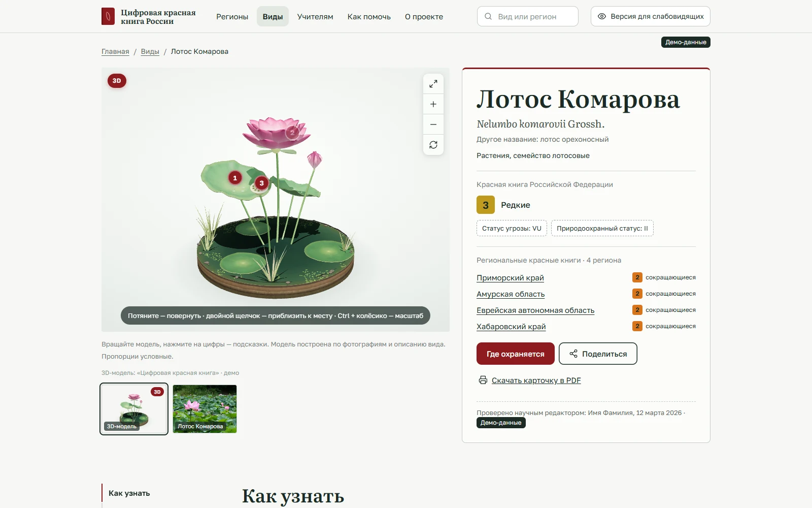Select the 3D-модель thumbnail
812x508 pixels.
134,409
